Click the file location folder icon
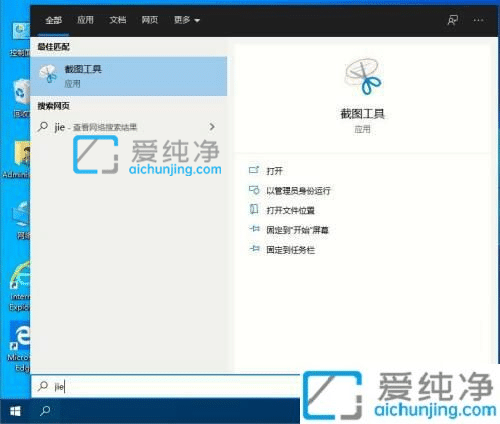Image resolution: width=500 pixels, height=424 pixels. (x=254, y=209)
